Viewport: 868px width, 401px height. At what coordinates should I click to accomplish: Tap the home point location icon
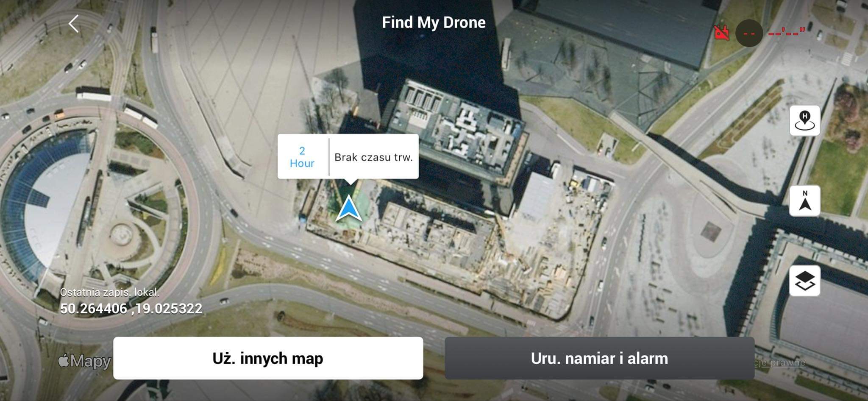click(804, 120)
